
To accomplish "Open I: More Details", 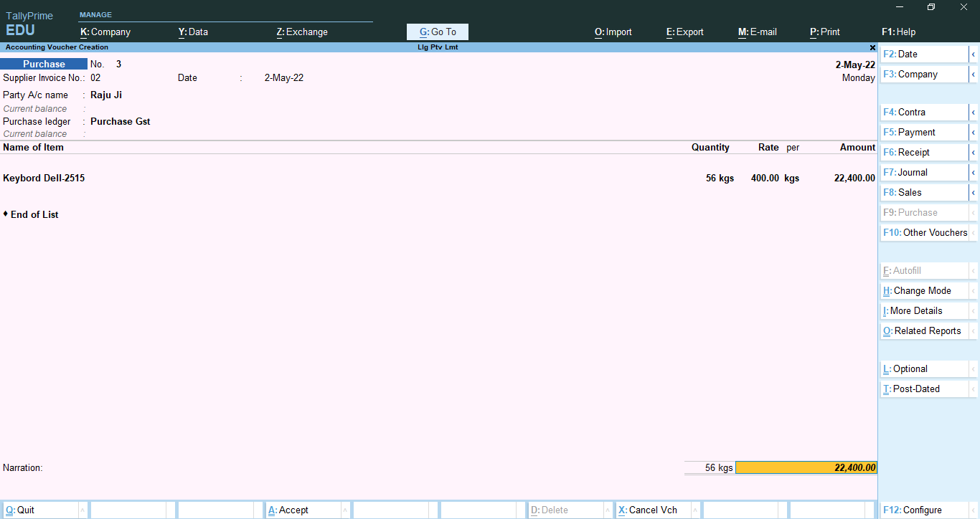I will 924,310.
